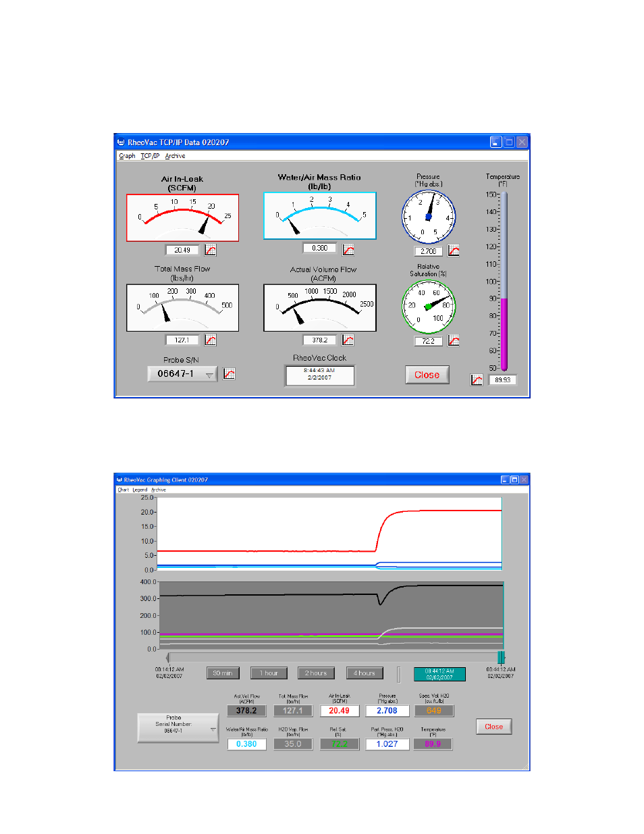
Task: Click the Total Mass Flow field 127.1
Action: point(182,340)
